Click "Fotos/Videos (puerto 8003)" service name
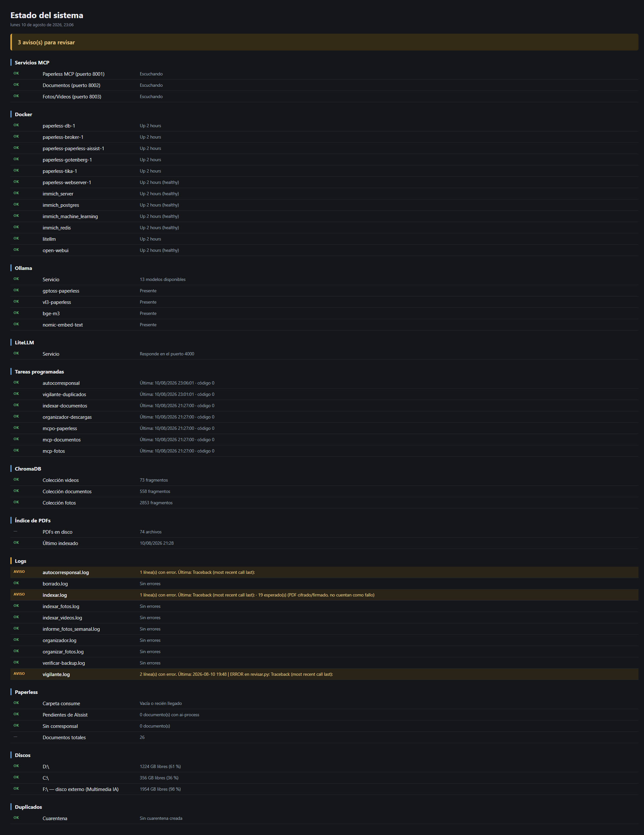 click(x=72, y=97)
